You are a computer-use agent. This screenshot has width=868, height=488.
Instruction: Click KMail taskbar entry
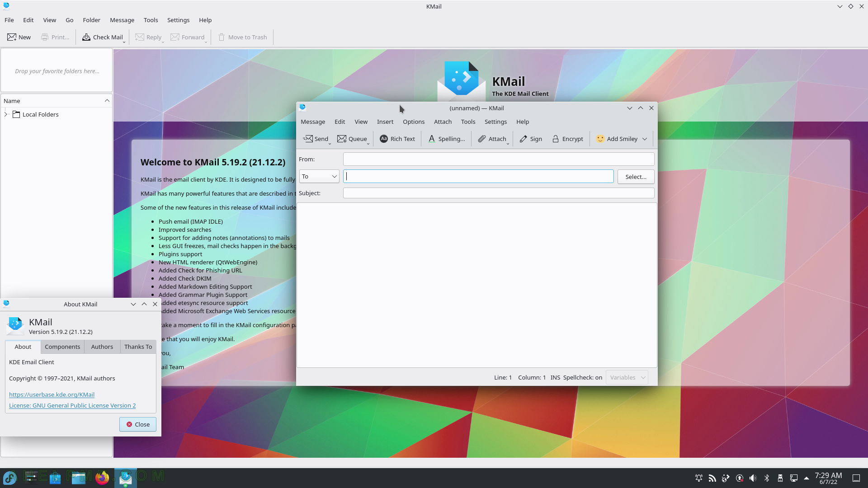point(125,478)
